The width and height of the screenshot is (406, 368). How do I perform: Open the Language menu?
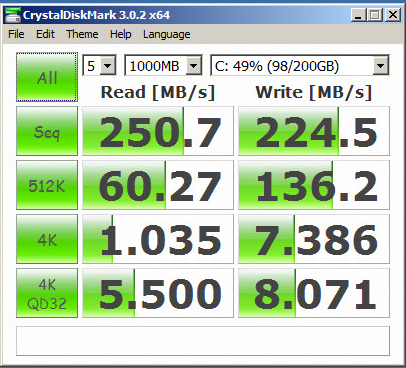[167, 34]
